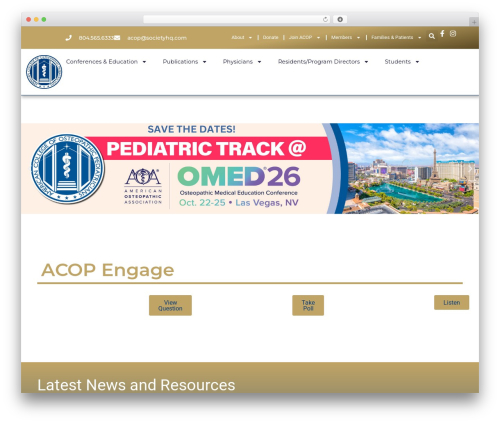Open the About menu item

(x=238, y=37)
